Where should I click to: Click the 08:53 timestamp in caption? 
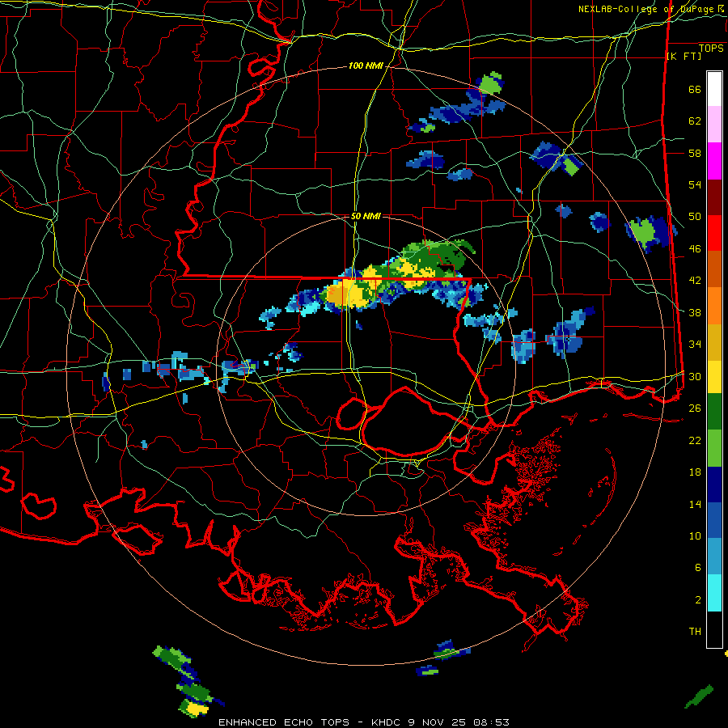point(491,722)
